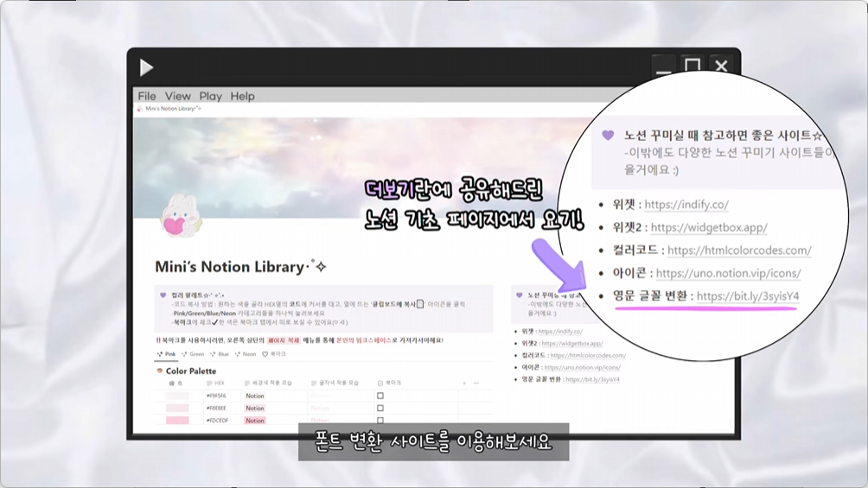The height and width of the screenshot is (488, 868).
Task: Click the #F9F5F6 hex code cell
Action: pos(216,396)
